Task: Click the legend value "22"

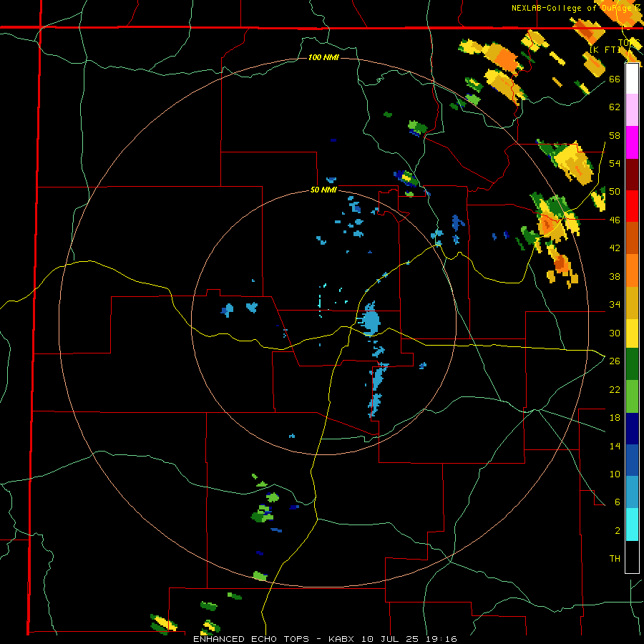Action: (615, 389)
